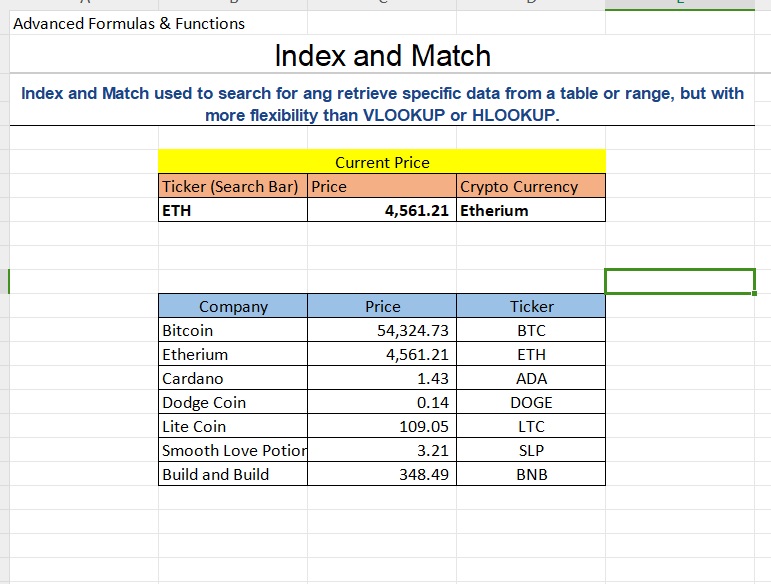This screenshot has height=584, width=771.
Task: Select the ETH ticker search cell
Action: pos(232,210)
